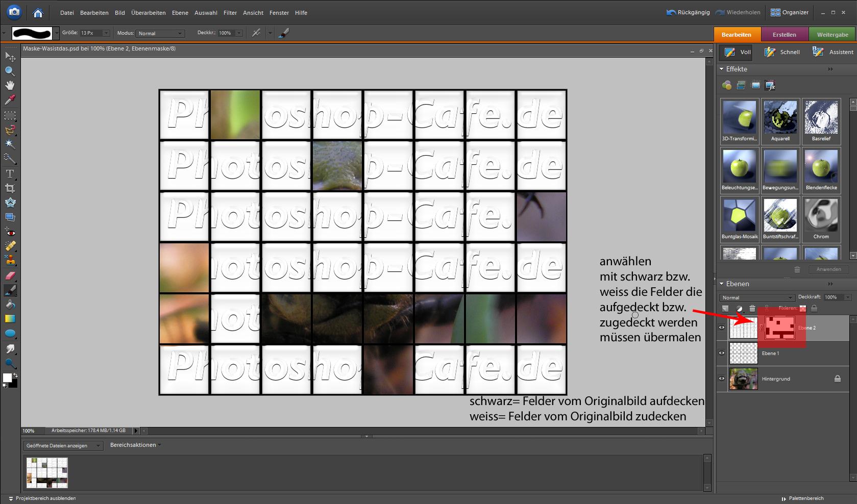Select the Move tool
Screen dimensions: 857x504
10,57
